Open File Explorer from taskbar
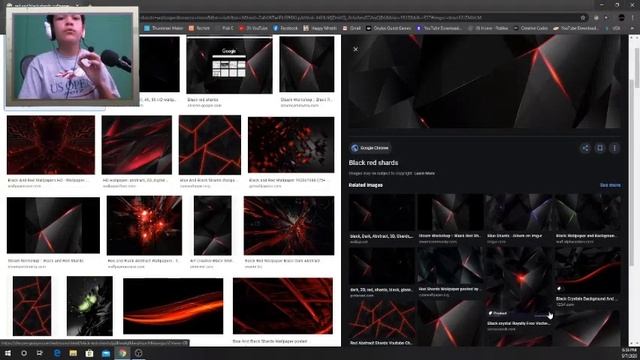The image size is (640, 360). 73,353
